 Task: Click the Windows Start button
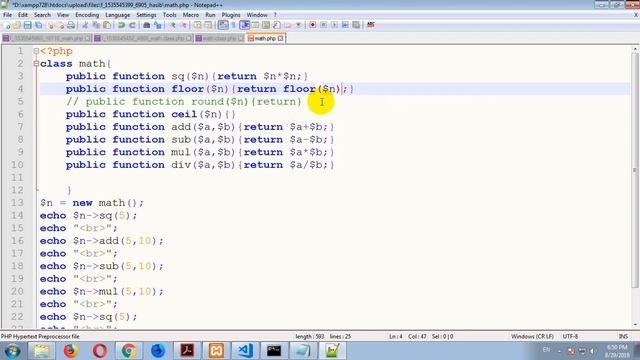point(12,351)
